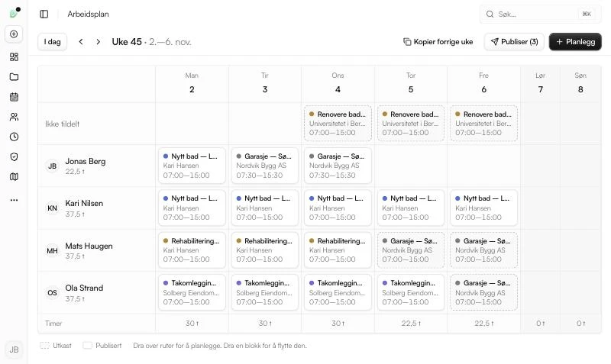Click Kopier forrige uke
Screen dimensions: 611x364
point(438,42)
